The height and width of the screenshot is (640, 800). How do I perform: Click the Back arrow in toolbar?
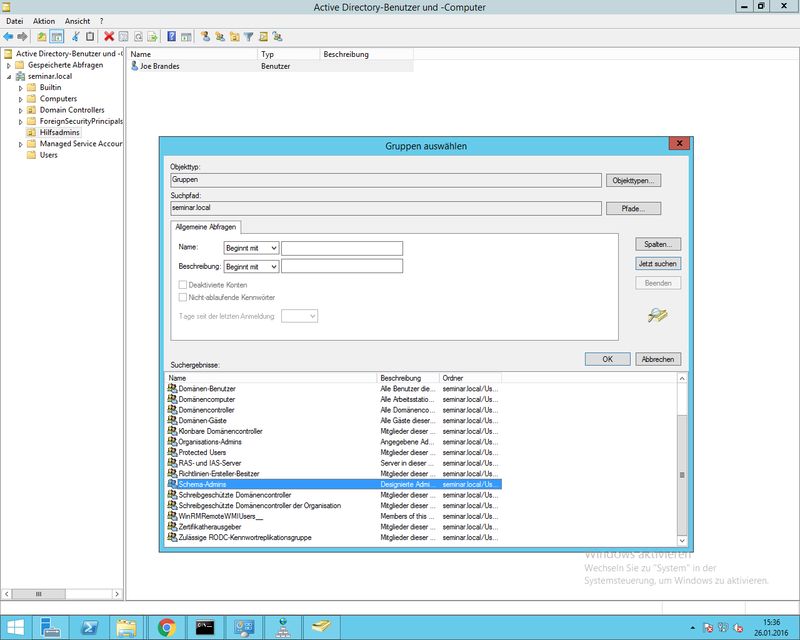coord(8,37)
